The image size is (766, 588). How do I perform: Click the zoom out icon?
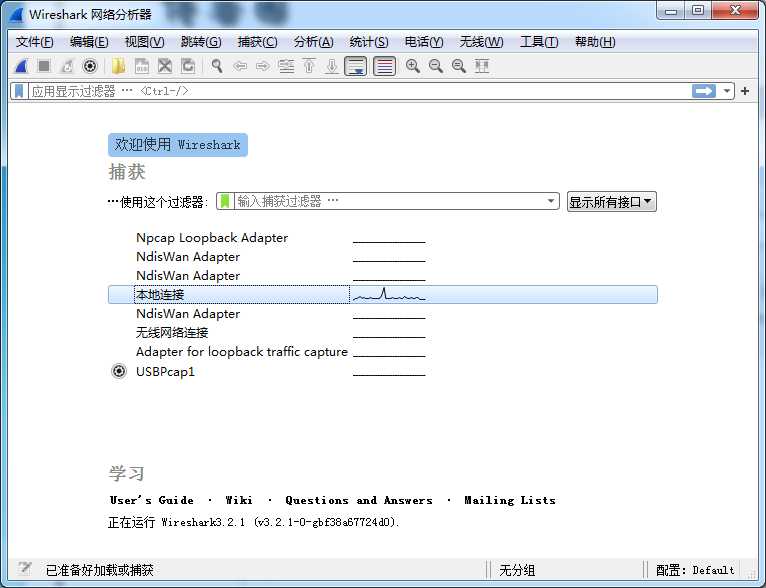[436, 66]
